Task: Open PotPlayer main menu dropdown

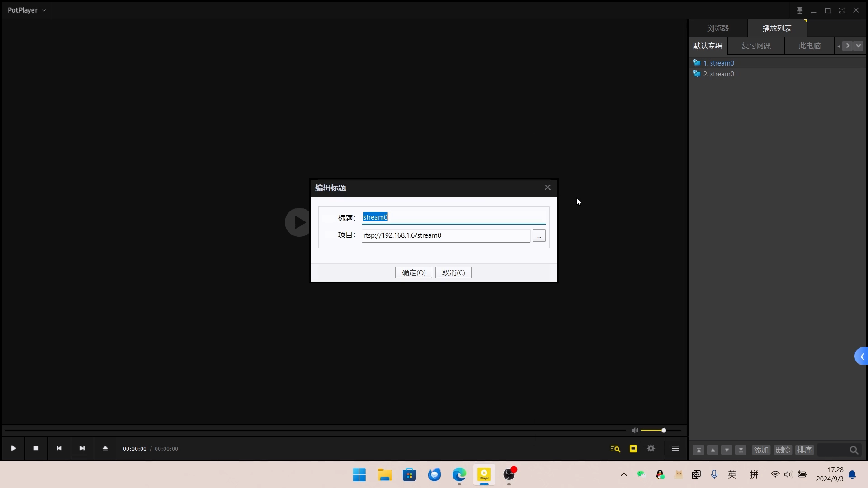Action: (27, 10)
